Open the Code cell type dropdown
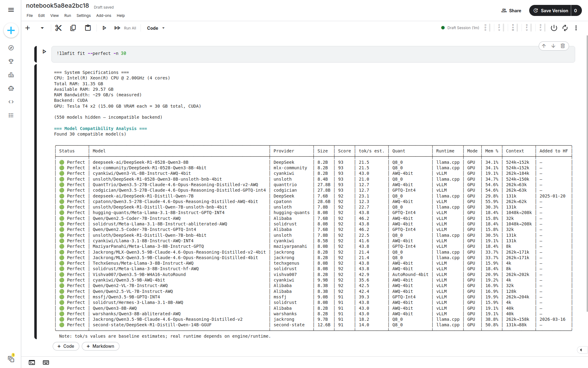This screenshot has width=588, height=368. [156, 28]
